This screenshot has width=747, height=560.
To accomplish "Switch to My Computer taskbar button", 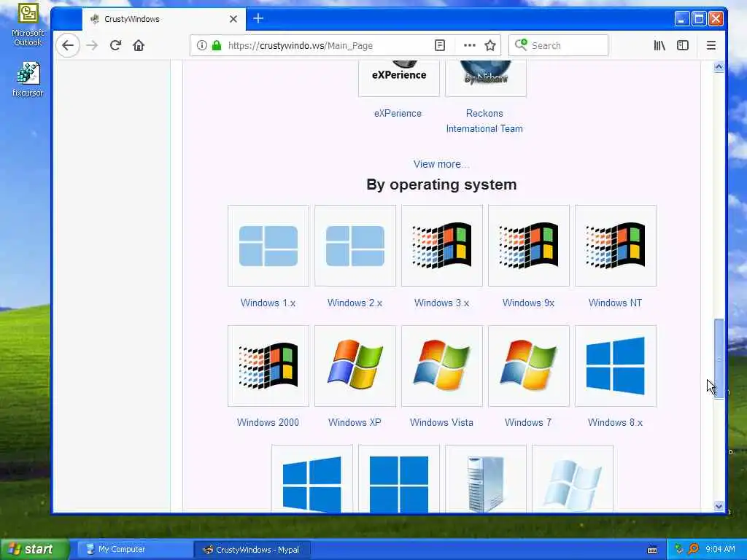I will point(133,550).
